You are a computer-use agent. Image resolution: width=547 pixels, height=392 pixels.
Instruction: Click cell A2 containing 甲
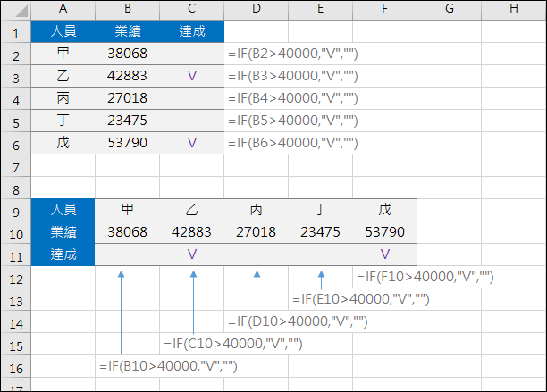click(x=63, y=53)
